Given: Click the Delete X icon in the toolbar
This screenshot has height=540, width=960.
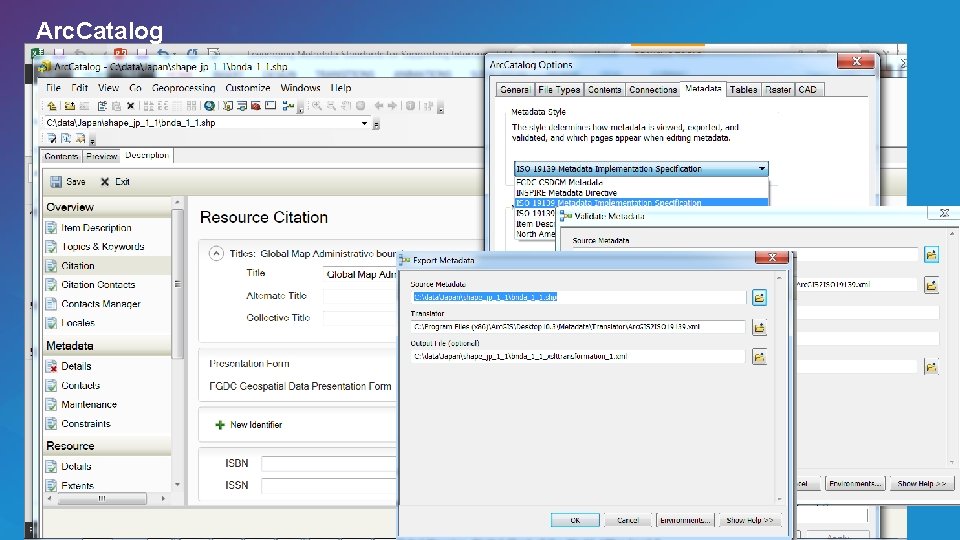Looking at the screenshot, I should click(130, 106).
